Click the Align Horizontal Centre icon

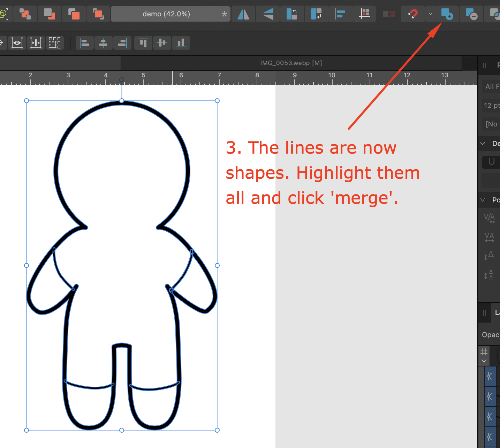(x=104, y=43)
